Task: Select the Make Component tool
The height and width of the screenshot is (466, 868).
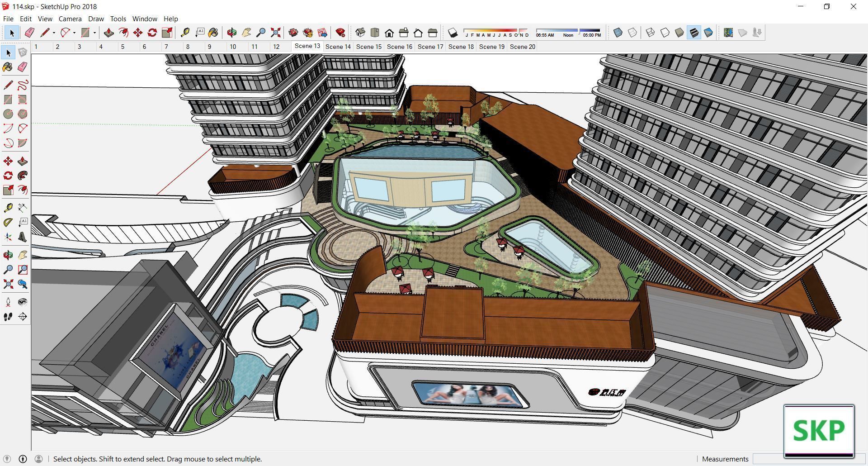Action: point(23,52)
